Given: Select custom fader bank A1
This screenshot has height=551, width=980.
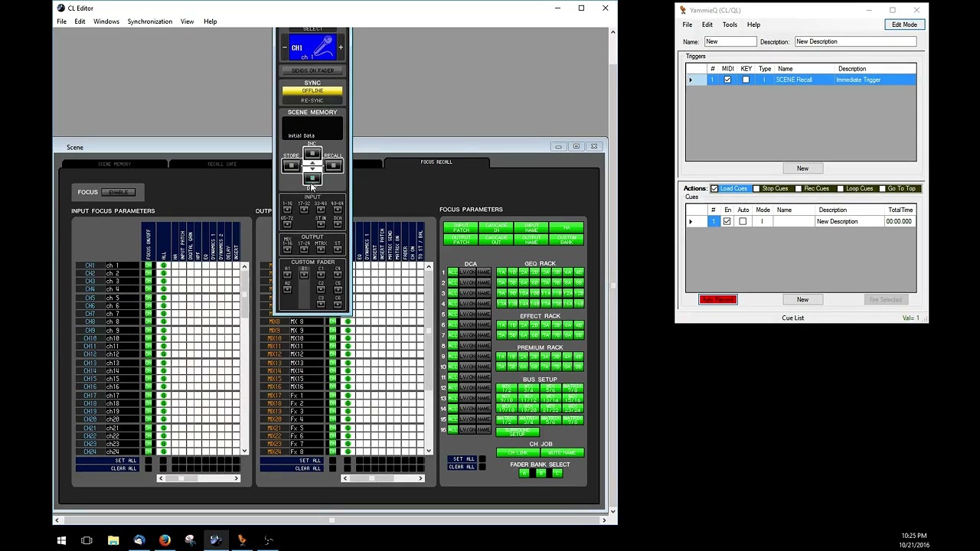Looking at the screenshot, I should (x=287, y=275).
